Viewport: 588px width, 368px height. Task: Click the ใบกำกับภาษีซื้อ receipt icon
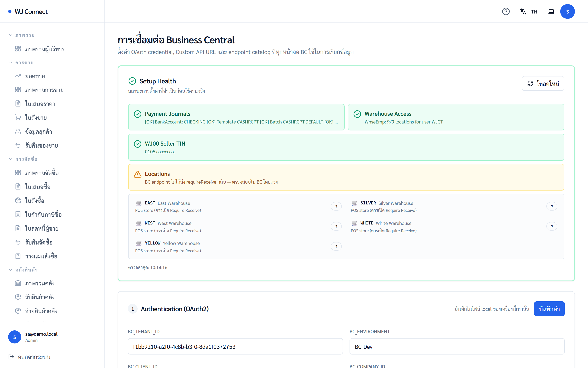coord(18,214)
